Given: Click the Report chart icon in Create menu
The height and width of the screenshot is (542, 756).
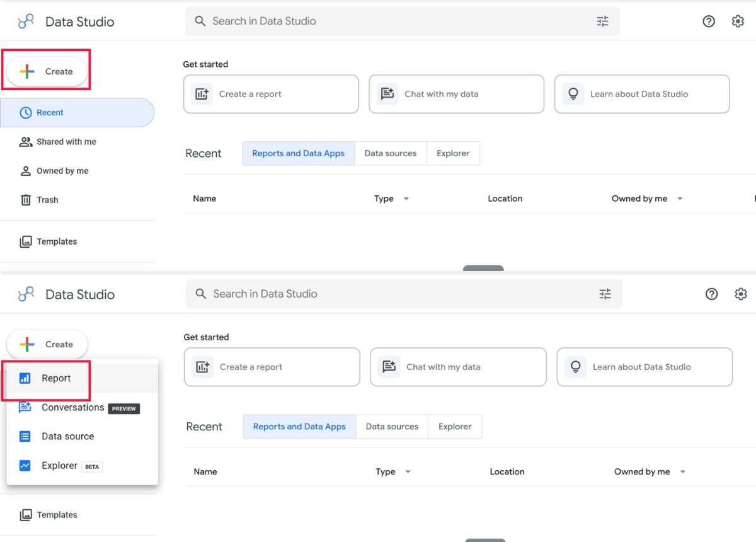Looking at the screenshot, I should [25, 378].
